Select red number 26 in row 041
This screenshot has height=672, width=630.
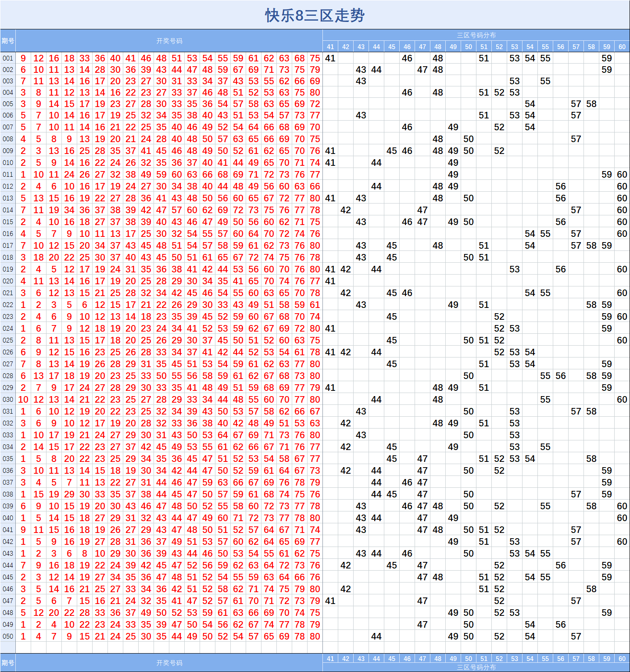[115, 530]
